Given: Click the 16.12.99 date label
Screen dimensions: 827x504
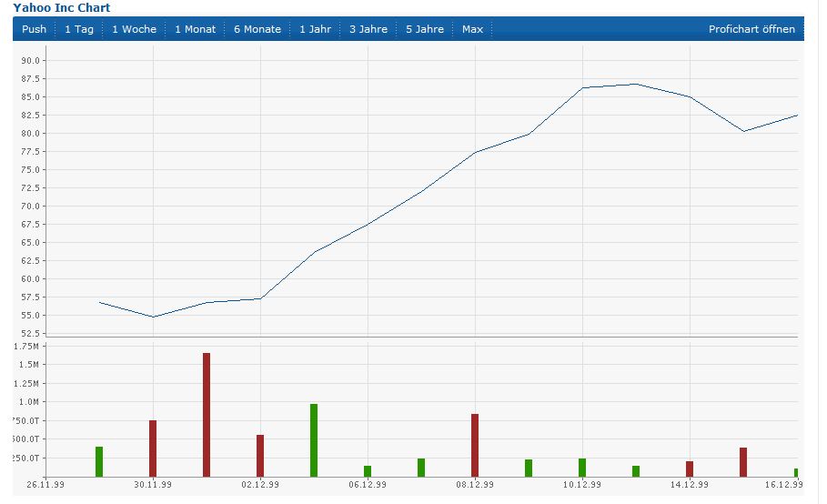Looking at the screenshot, I should [784, 485].
